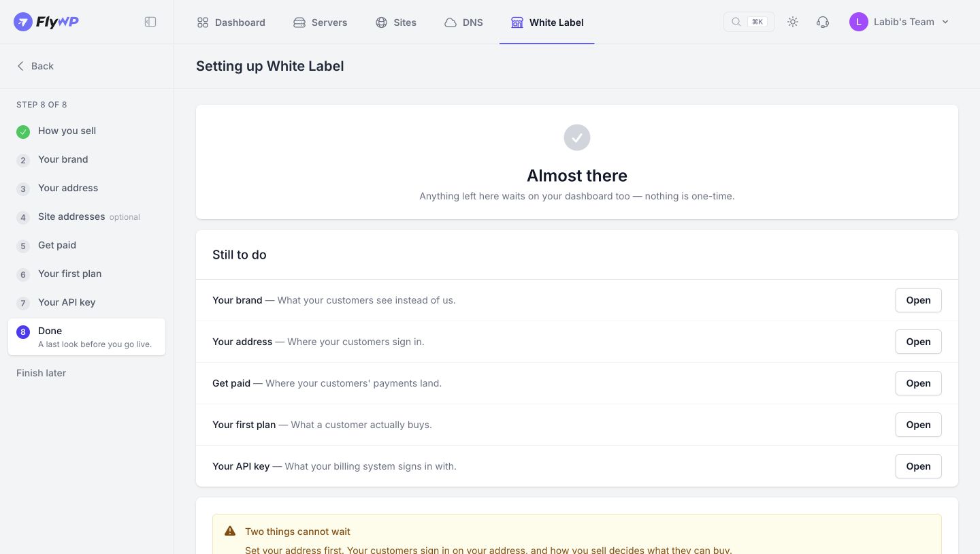Click step number 6 badge

pyautogui.click(x=23, y=275)
